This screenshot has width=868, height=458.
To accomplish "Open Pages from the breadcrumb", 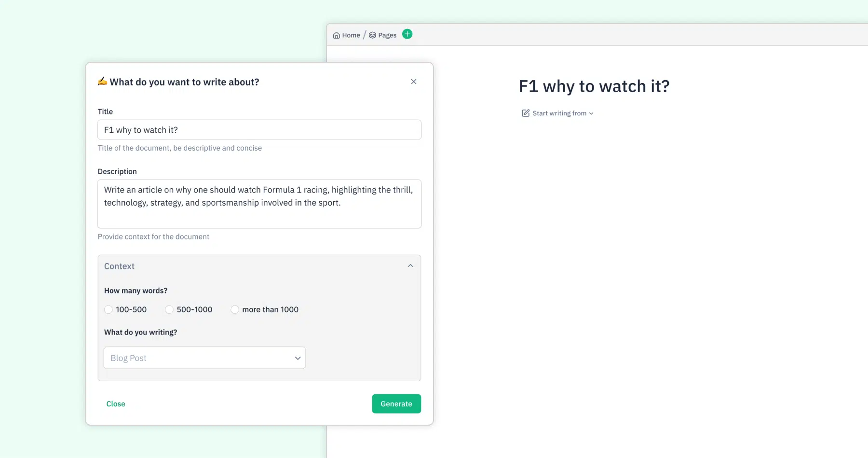I will 387,35.
